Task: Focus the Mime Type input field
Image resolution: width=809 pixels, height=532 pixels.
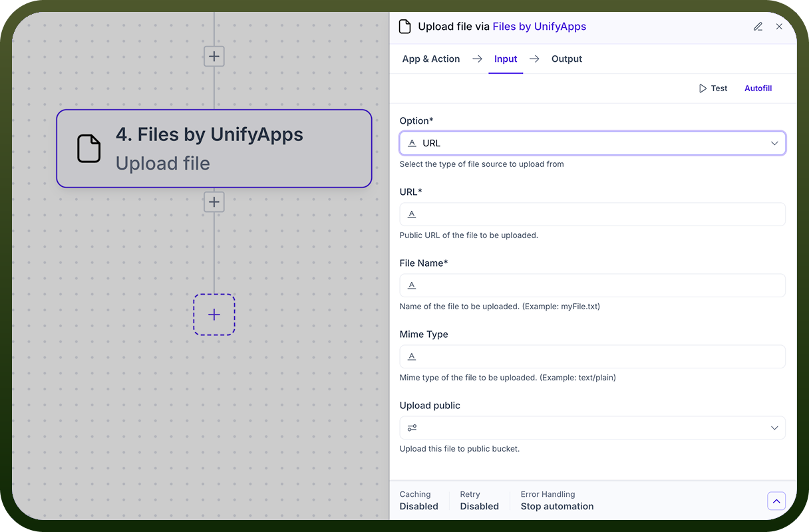Action: 592,356
